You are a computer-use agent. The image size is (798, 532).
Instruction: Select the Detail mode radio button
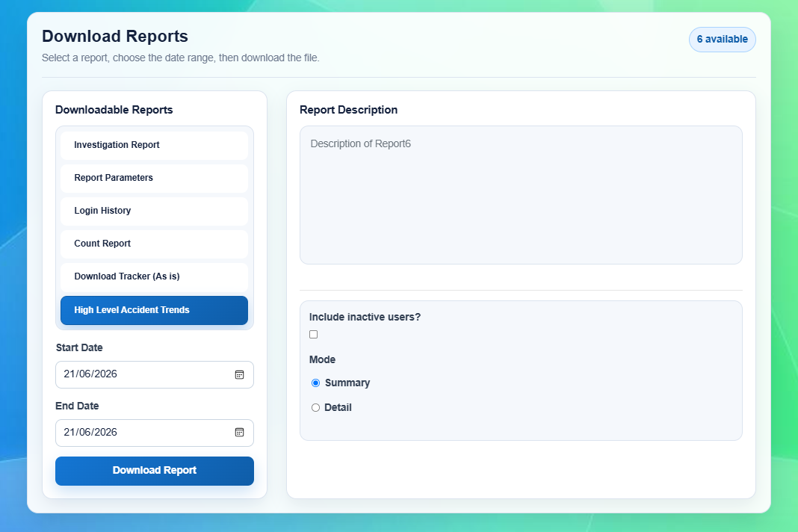(x=315, y=407)
